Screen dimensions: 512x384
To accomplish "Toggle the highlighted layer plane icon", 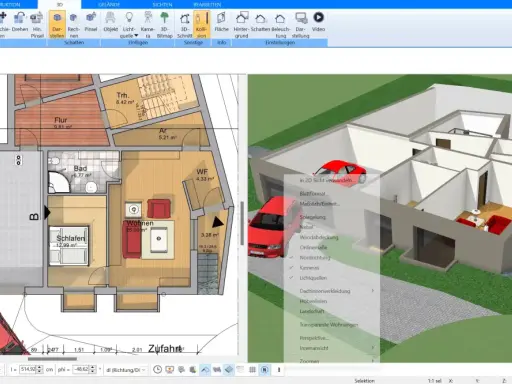I will point(229,369).
